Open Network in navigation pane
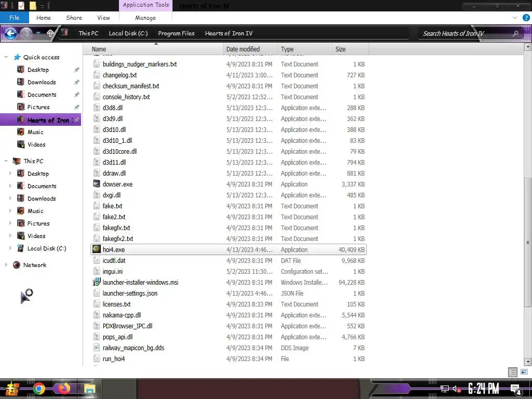Viewport: 532px width, 399px height. [x=35, y=265]
